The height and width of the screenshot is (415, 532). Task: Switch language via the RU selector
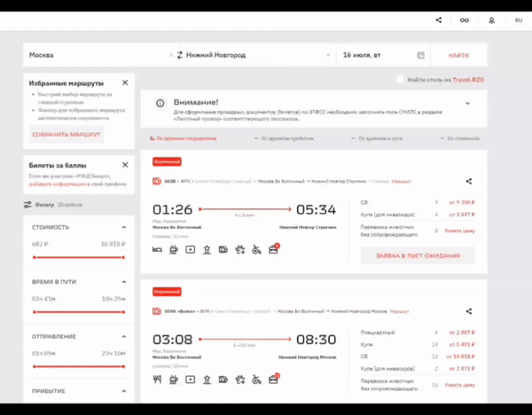point(519,20)
